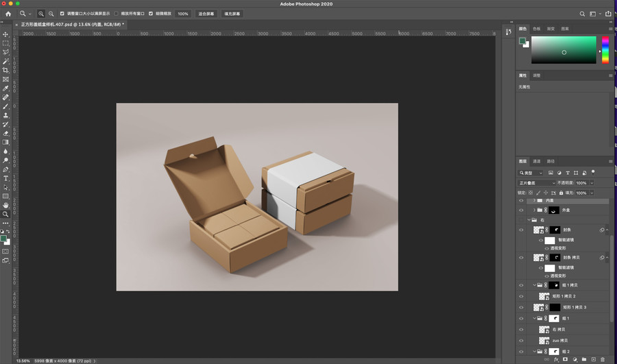Open Search at top right
This screenshot has height=364, width=617.
[582, 14]
